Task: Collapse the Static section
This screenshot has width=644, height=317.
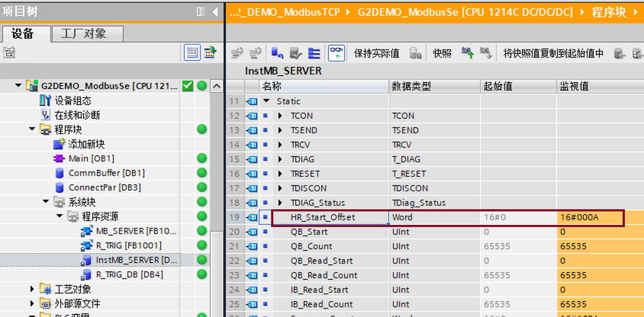Action: (x=266, y=101)
